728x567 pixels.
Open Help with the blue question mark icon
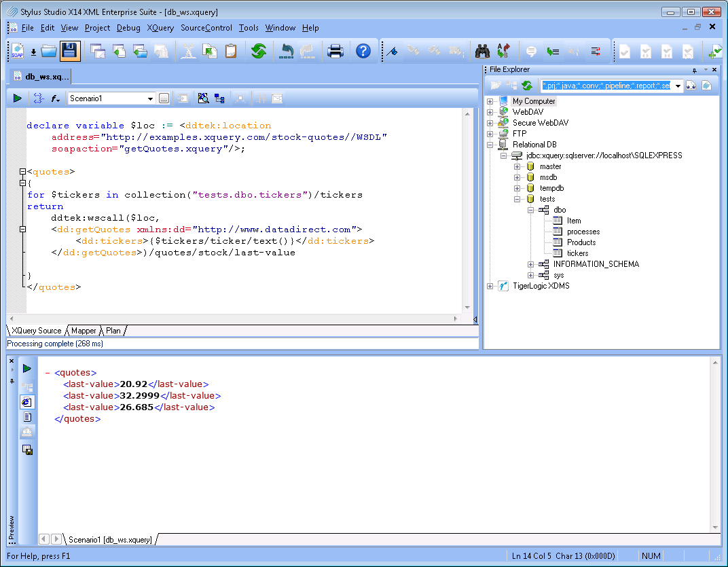[363, 51]
